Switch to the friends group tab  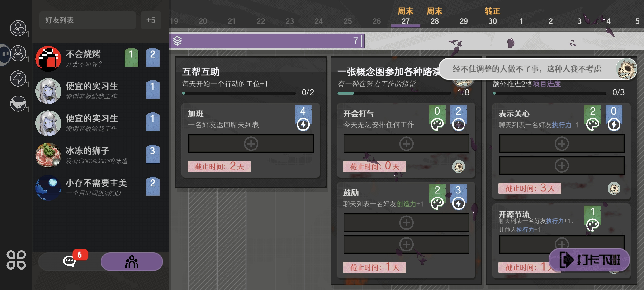tap(132, 261)
